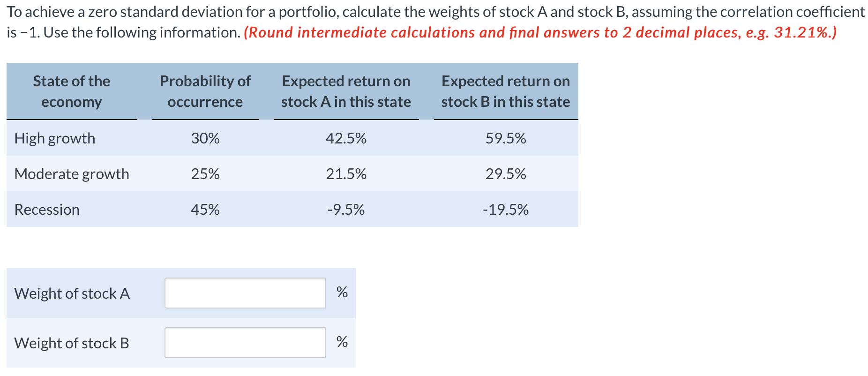Select the 'State of the economy' column header
The height and width of the screenshot is (376, 868).
71,91
